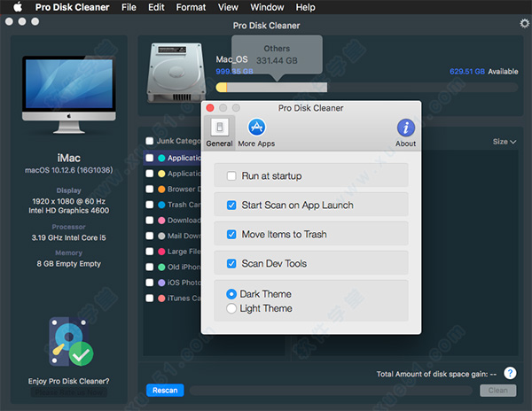Click the Clean button
Screen dimensions: 532x411
tap(498, 391)
